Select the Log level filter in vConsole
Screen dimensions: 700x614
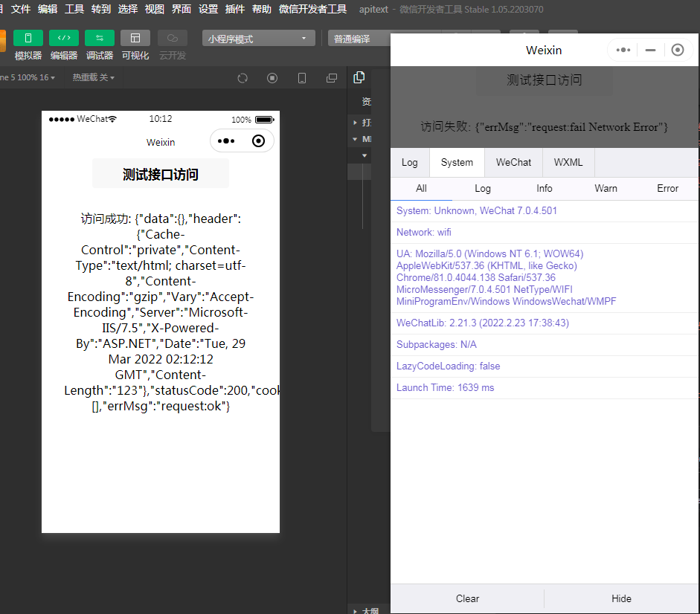pos(483,188)
